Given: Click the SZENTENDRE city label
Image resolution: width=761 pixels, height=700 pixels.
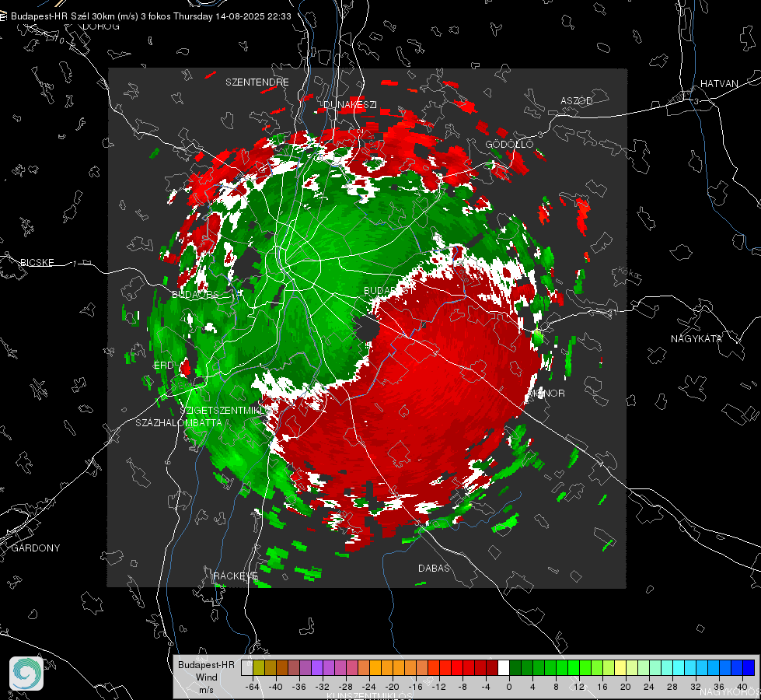Looking at the screenshot, I should [x=257, y=82].
